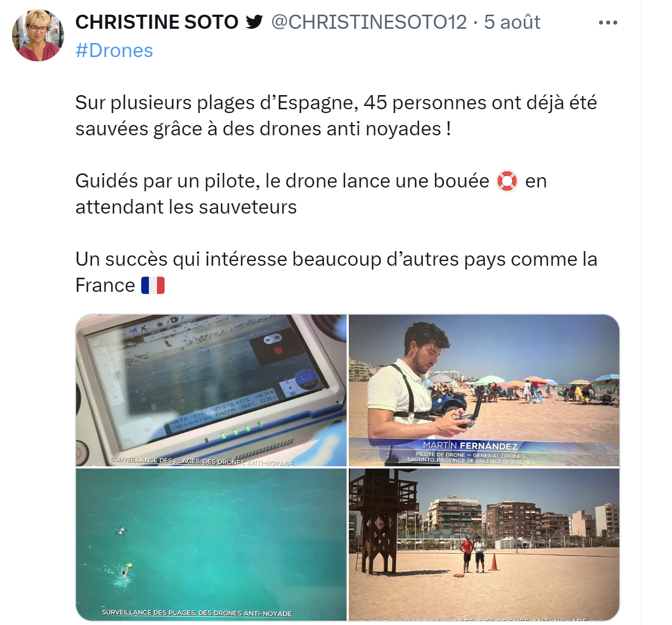
Task: Open the drone controller screen thumbnail
Action: pos(211,390)
